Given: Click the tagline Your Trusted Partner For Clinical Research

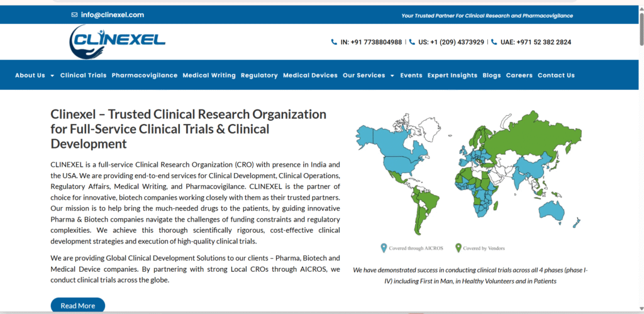Looking at the screenshot, I should [x=487, y=16].
